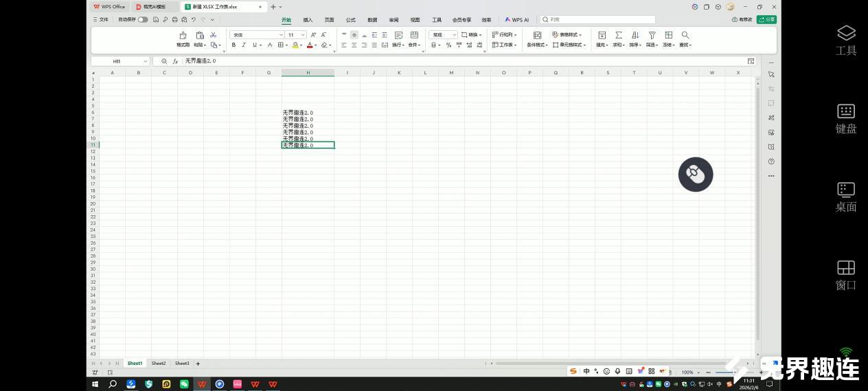Open a new tab with the plus button
This screenshot has width=868, height=391.
(x=273, y=6)
